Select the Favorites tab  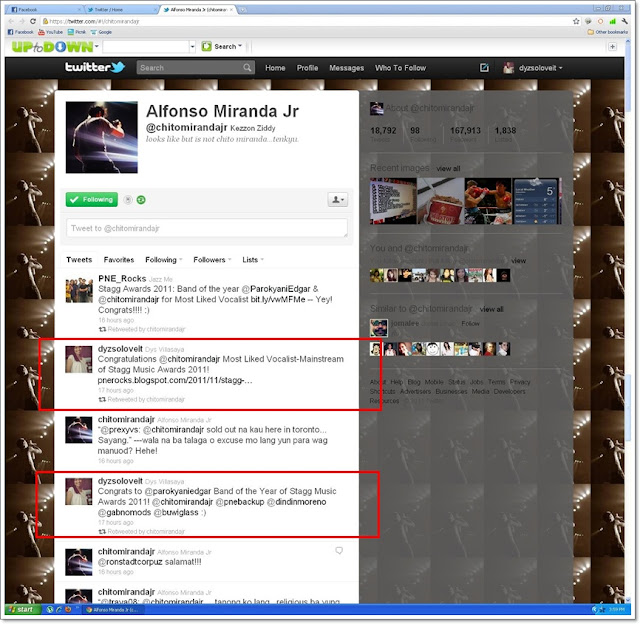click(x=119, y=260)
